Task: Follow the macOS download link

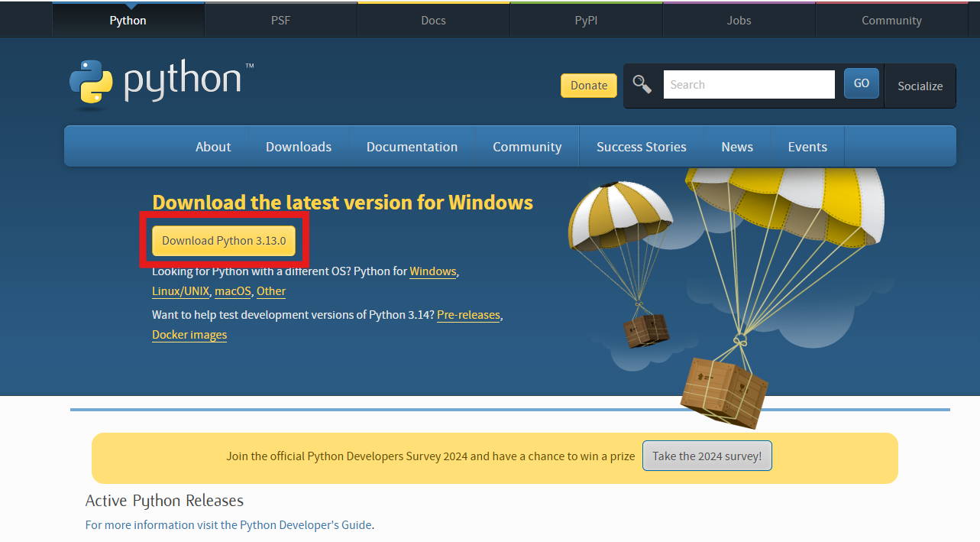Action: [x=233, y=291]
